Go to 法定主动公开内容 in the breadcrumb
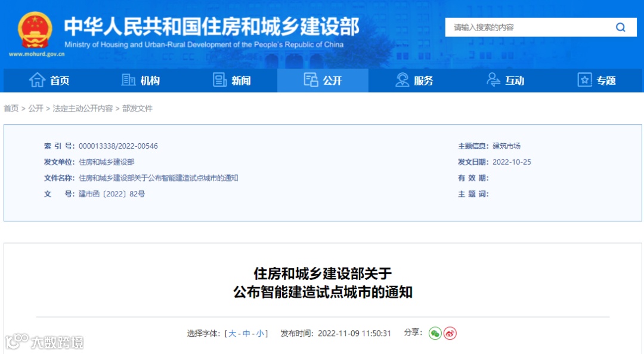 (x=82, y=108)
